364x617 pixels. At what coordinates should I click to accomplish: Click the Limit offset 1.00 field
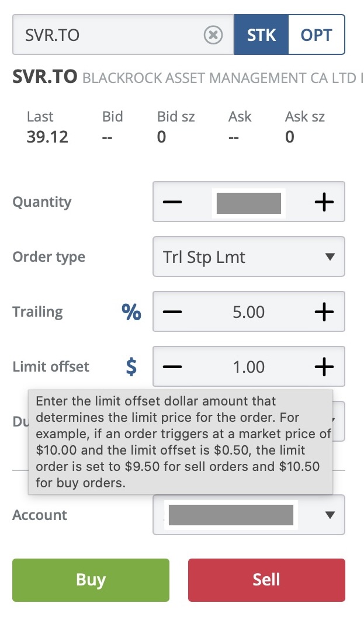pyautogui.click(x=249, y=367)
